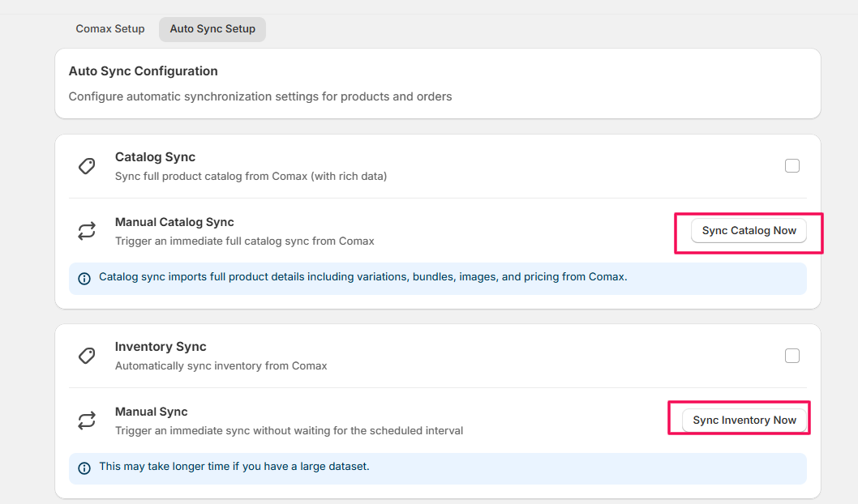Click the Manual Catalog Sync label
The image size is (858, 504).
[174, 222]
